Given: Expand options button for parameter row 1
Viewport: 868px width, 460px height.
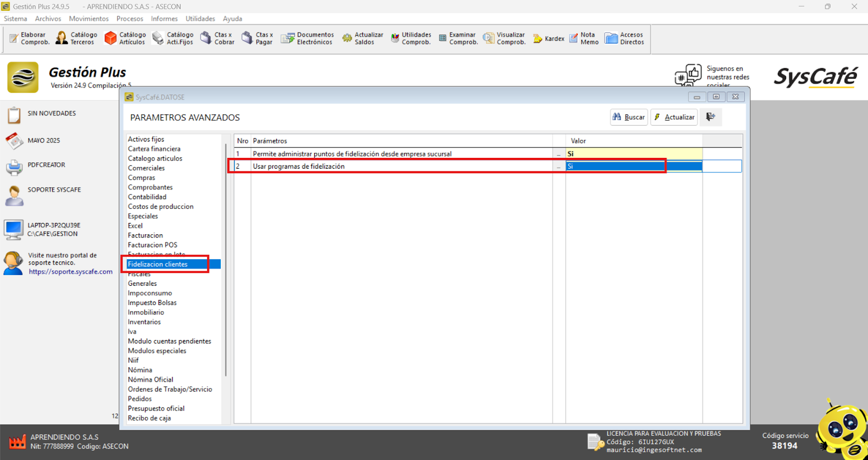Looking at the screenshot, I should [x=559, y=154].
